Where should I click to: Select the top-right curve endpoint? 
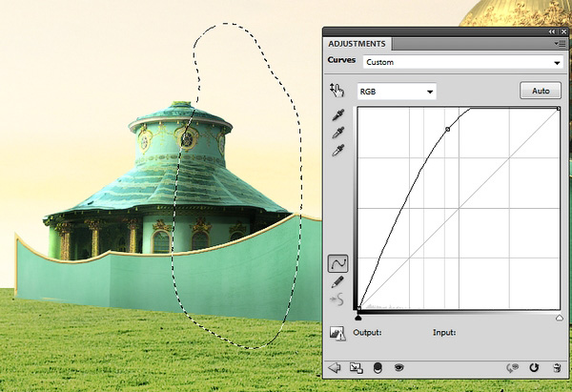coord(559,109)
